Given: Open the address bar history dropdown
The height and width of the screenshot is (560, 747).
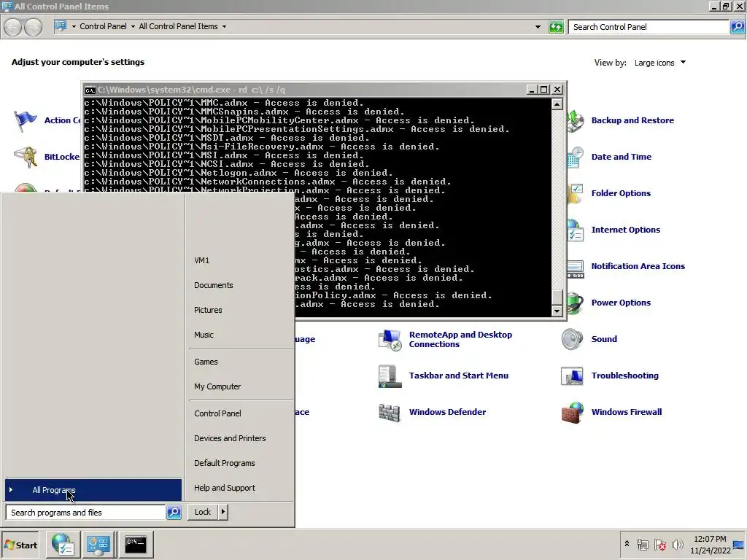Looking at the screenshot, I should tap(538, 27).
